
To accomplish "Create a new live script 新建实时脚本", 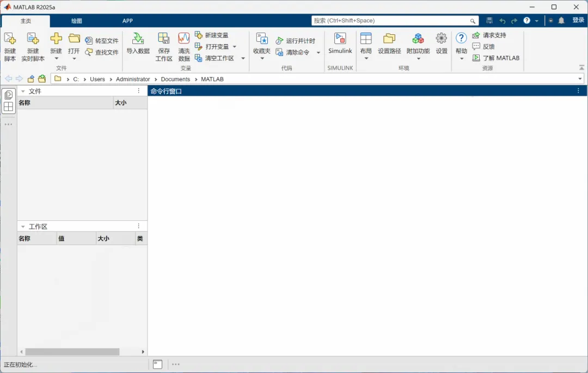I will 33,47.
